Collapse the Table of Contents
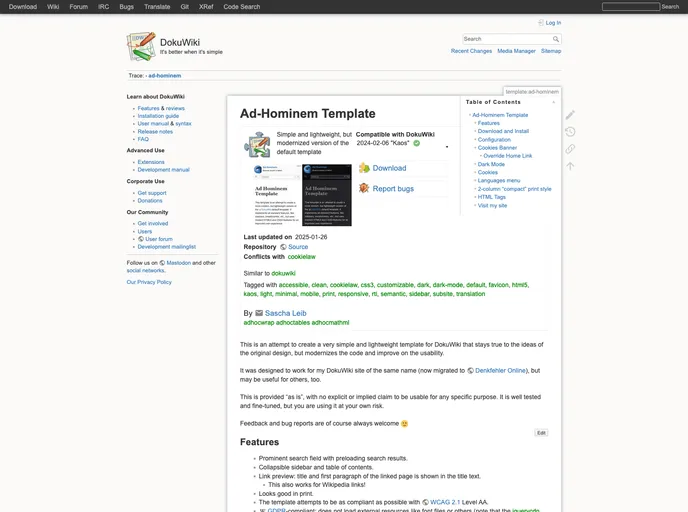 (x=554, y=102)
